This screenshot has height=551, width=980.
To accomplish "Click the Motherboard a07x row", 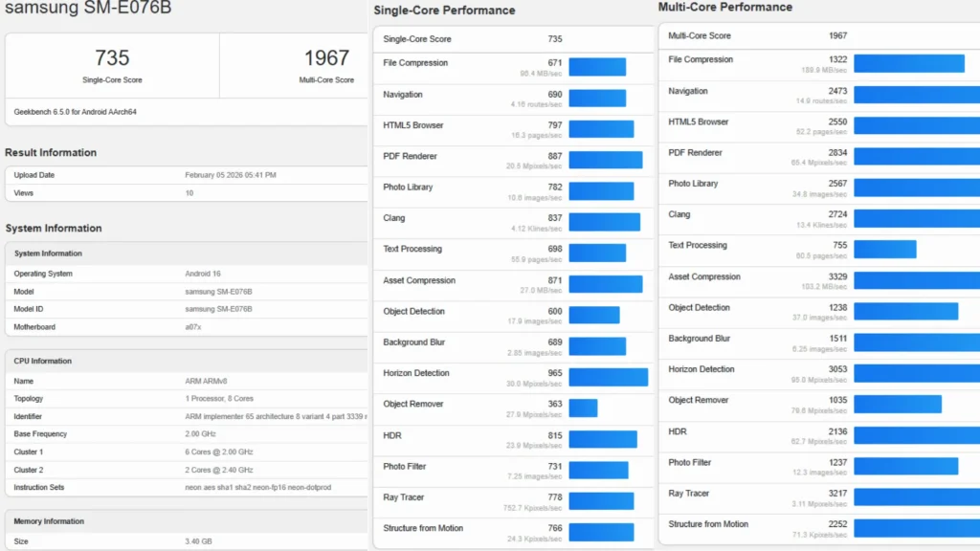I will click(186, 327).
